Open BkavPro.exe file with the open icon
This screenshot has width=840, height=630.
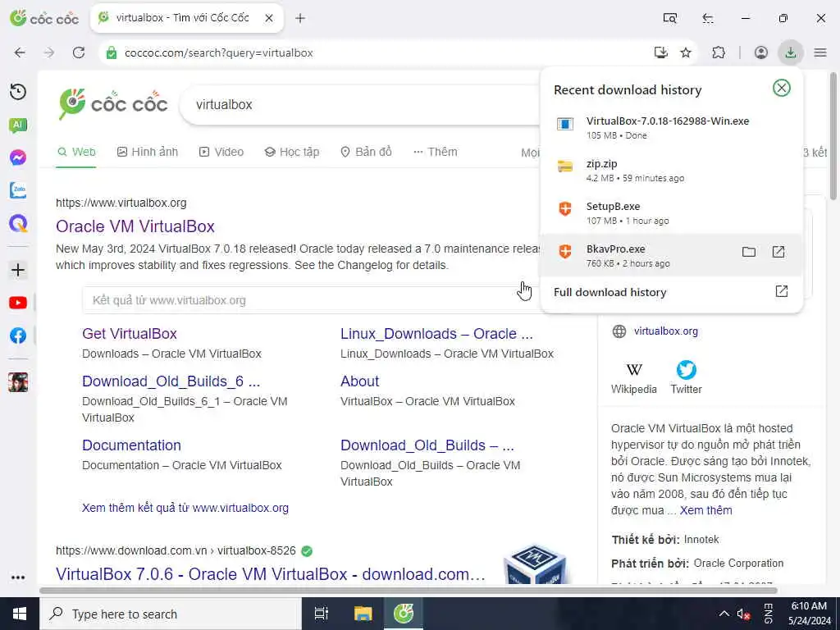tap(778, 252)
